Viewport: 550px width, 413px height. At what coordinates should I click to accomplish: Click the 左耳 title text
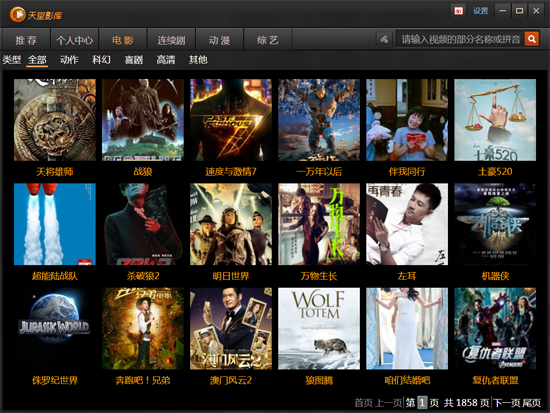coord(407,276)
